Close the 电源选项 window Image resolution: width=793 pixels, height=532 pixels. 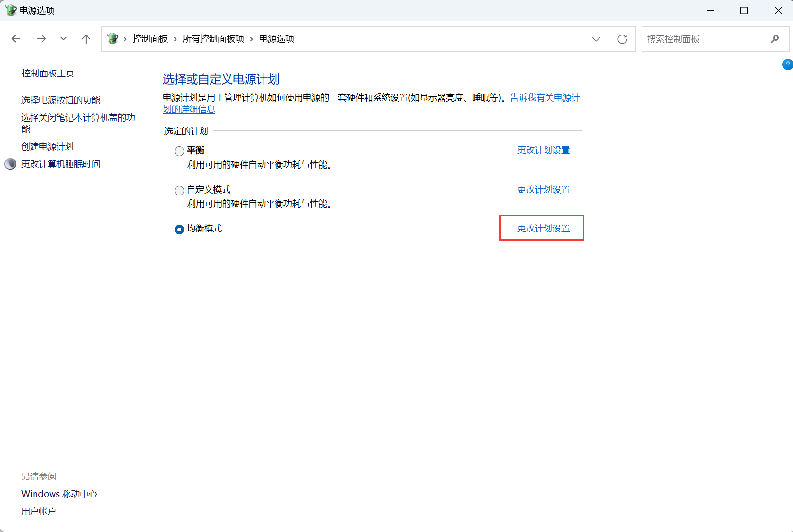click(x=778, y=10)
